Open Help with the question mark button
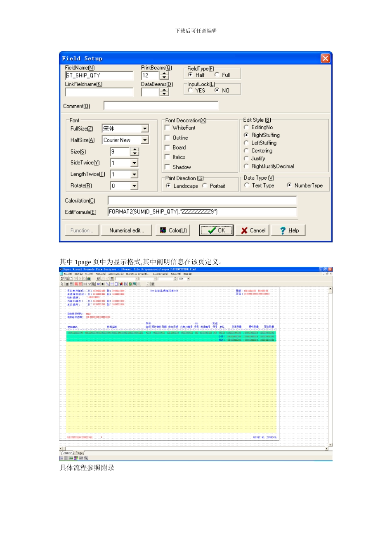Image resolution: width=392 pixels, height=555 pixels. tap(288, 230)
